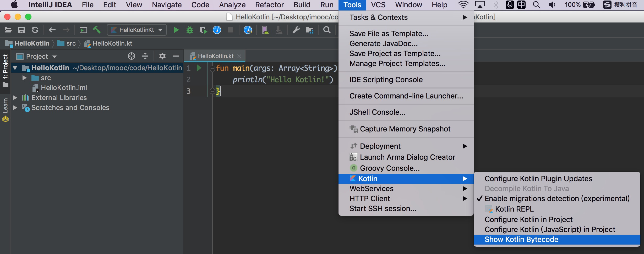Click the globe help icon in toolbar

pyautogui.click(x=248, y=30)
